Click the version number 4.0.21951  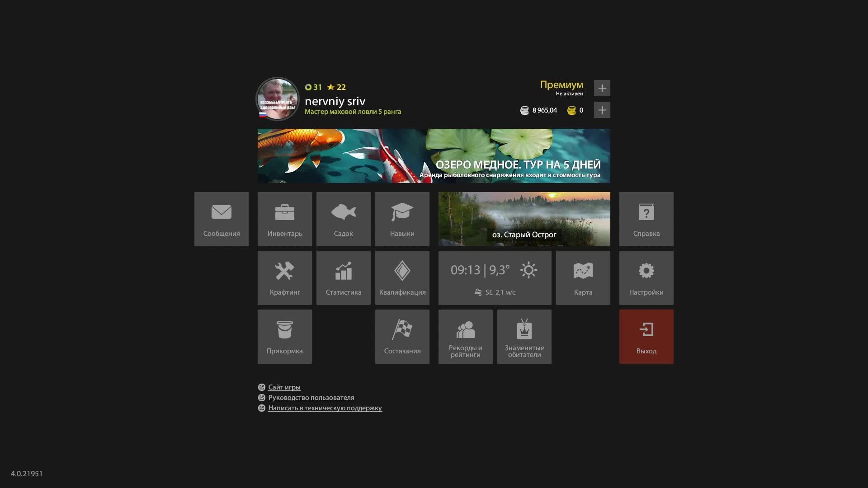pyautogui.click(x=27, y=474)
